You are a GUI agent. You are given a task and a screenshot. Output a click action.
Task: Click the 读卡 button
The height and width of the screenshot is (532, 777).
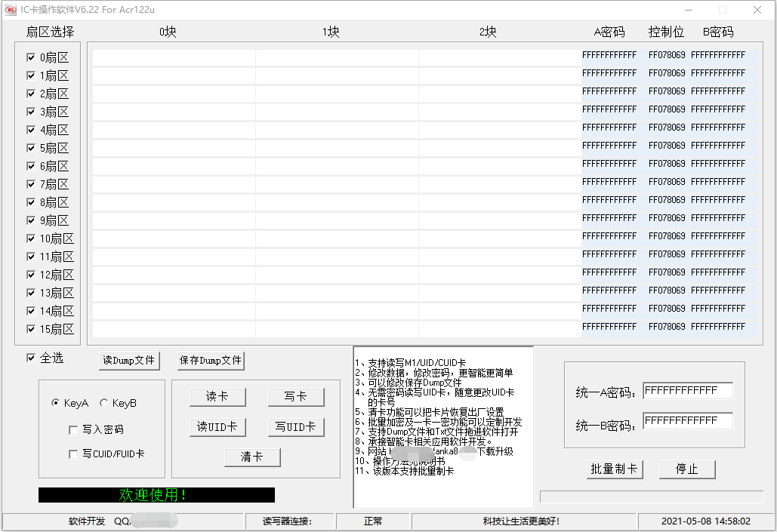coord(217,397)
